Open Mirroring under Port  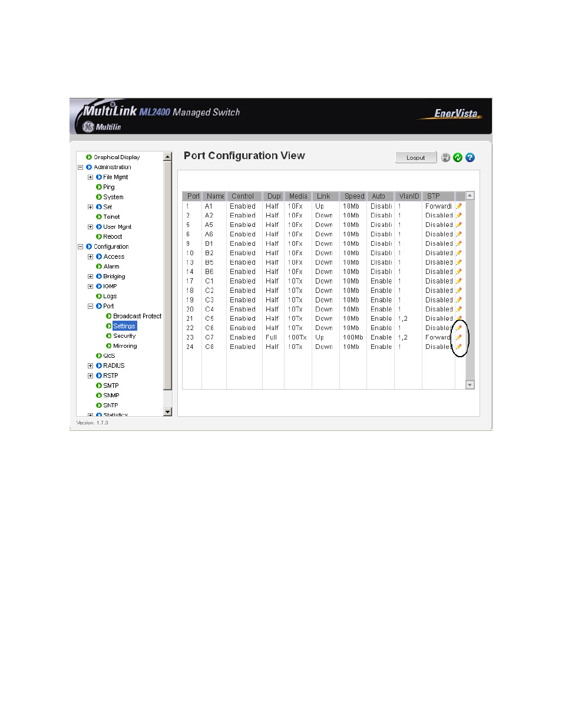click(x=125, y=346)
